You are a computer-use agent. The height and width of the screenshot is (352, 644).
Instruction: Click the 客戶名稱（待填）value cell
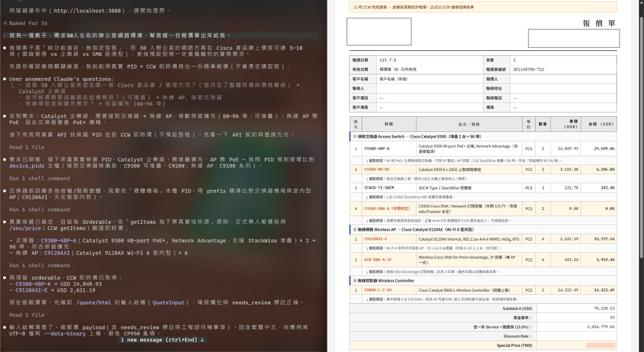pos(430,79)
